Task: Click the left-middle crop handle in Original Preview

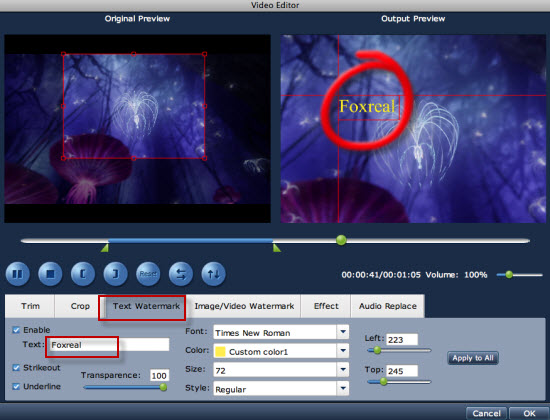Action: [63, 106]
